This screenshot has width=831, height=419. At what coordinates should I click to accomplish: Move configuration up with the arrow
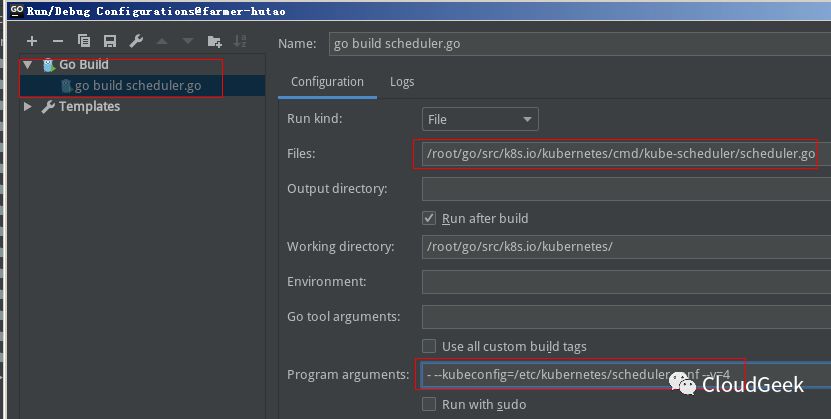tap(162, 41)
